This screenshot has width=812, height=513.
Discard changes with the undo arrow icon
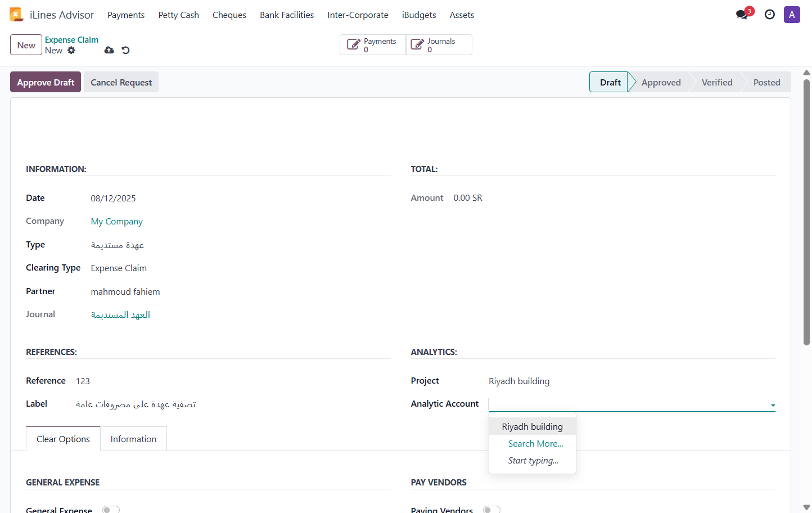pyautogui.click(x=125, y=50)
